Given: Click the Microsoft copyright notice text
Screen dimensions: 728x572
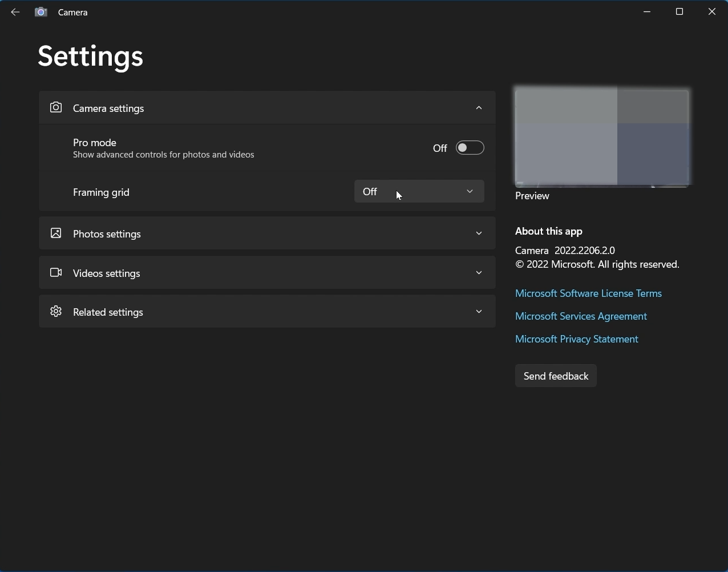Looking at the screenshot, I should (x=597, y=264).
